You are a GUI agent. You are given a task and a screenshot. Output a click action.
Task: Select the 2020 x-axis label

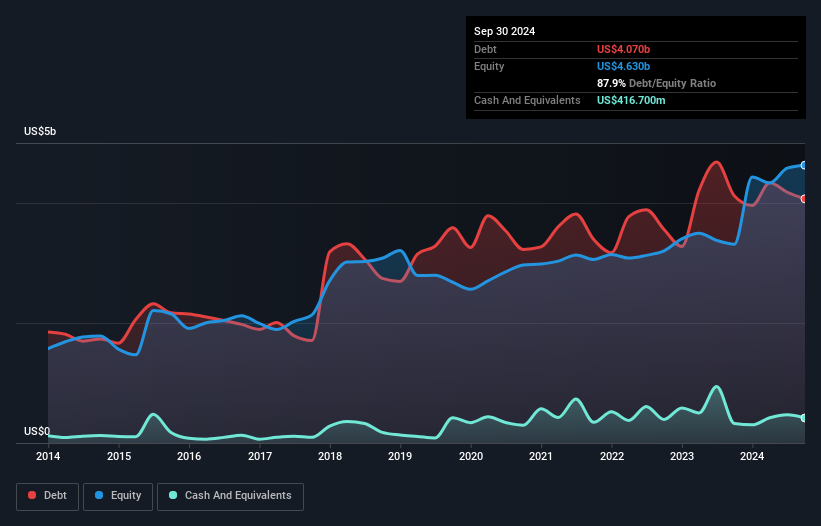(471, 456)
